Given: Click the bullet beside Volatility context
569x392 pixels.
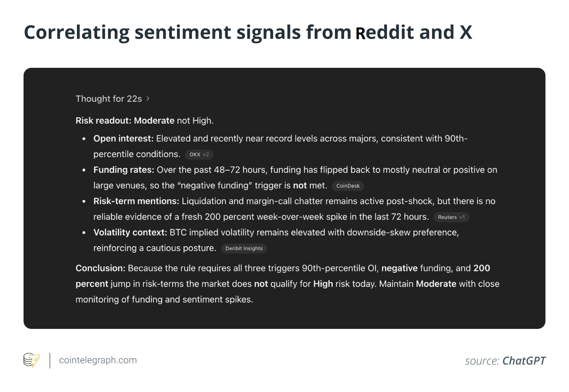Looking at the screenshot, I should 84,233.
